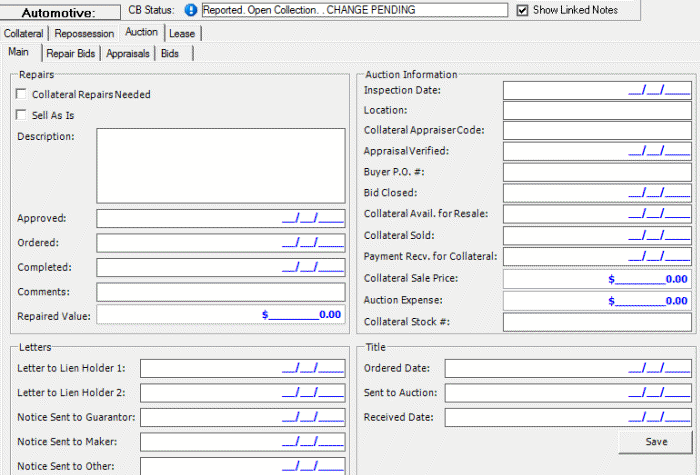Toggle Show Linked Notes checkbox
This screenshot has width=700, height=475.
522,10
